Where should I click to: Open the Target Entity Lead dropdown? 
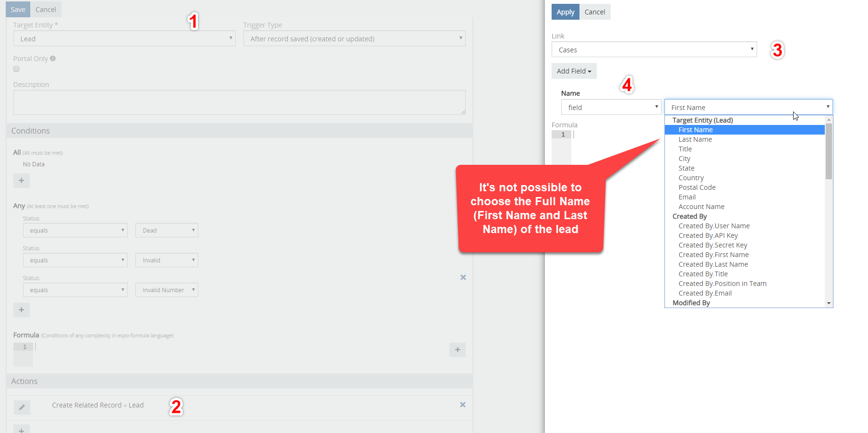124,38
